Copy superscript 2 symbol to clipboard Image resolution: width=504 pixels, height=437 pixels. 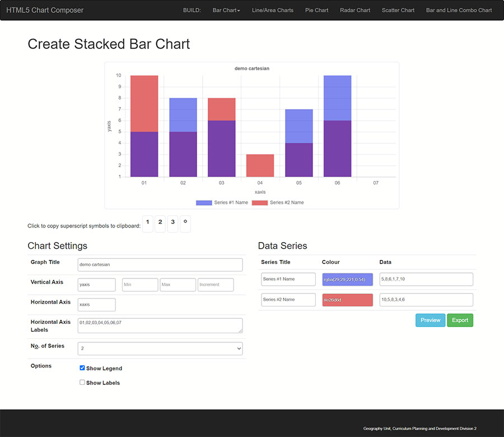pyautogui.click(x=160, y=223)
